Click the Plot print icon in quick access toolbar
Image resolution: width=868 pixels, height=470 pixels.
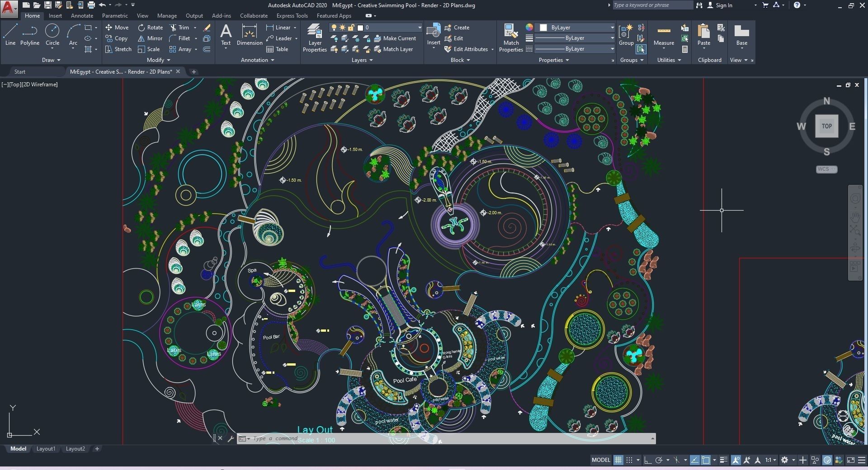click(91, 5)
